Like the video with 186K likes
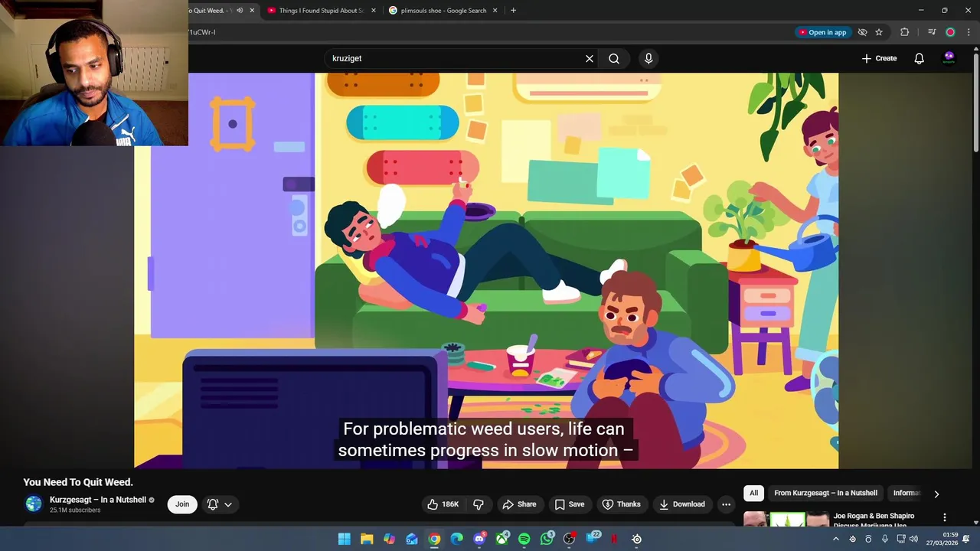Viewport: 980px width, 551px height. coord(443,504)
